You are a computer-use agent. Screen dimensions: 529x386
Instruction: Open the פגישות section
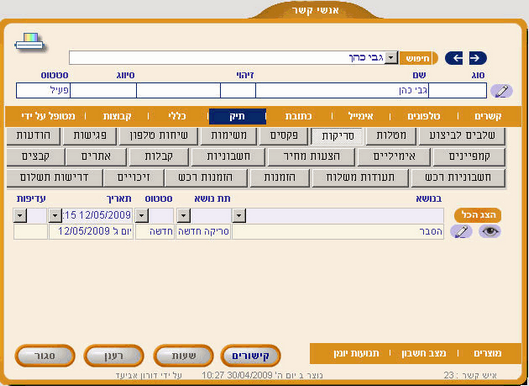(90, 136)
